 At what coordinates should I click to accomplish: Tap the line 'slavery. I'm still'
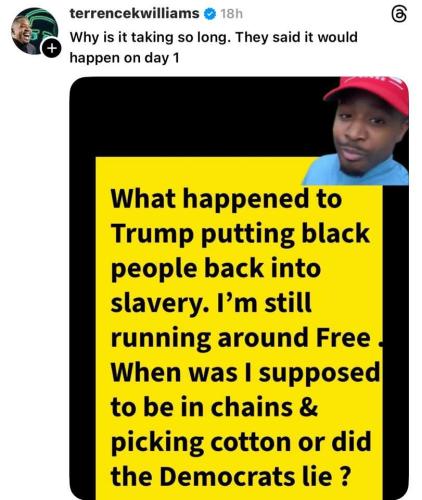[x=211, y=303]
